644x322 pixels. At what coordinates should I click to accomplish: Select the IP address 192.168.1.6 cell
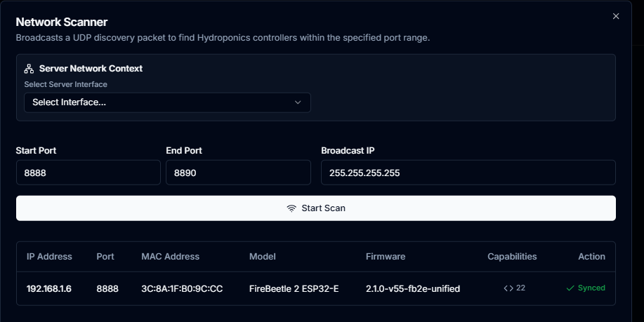(49, 289)
